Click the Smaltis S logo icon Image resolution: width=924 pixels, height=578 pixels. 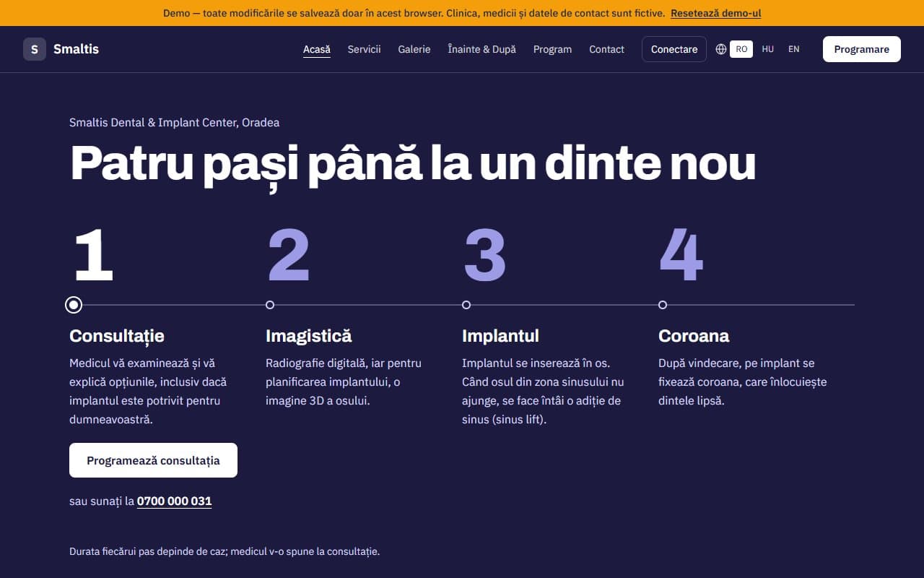click(35, 49)
